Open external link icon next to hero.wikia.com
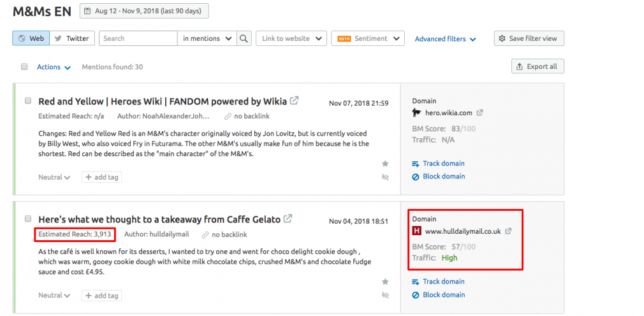This screenshot has width=644, height=316. (480, 113)
